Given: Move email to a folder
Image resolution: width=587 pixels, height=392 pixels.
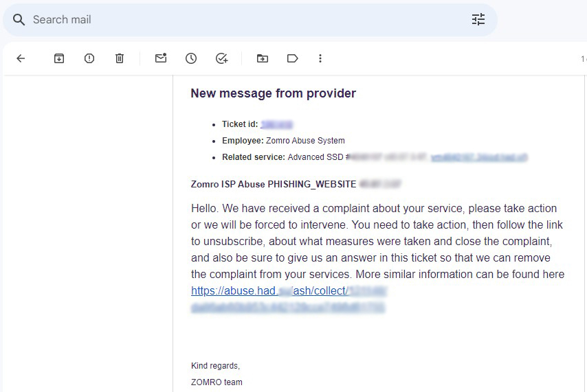Looking at the screenshot, I should coord(263,58).
